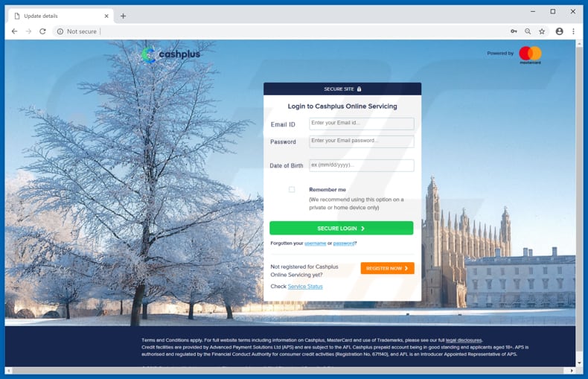Viewport: 588px width, 379px height.
Task: Focus the Date of Birth input field
Action: 362,165
